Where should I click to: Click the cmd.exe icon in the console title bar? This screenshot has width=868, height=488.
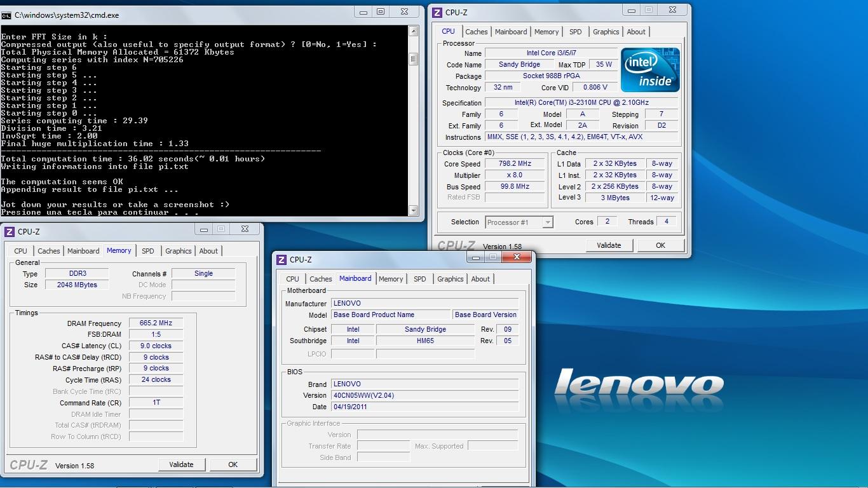6,15
